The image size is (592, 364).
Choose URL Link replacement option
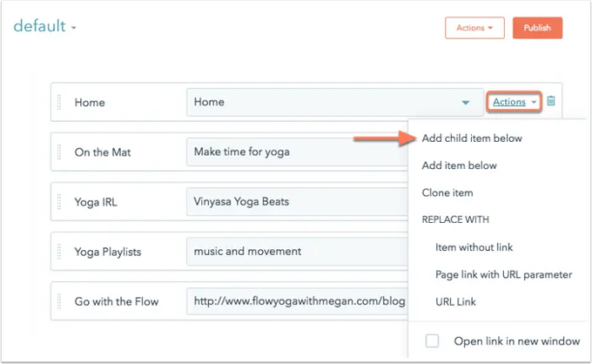click(x=456, y=301)
